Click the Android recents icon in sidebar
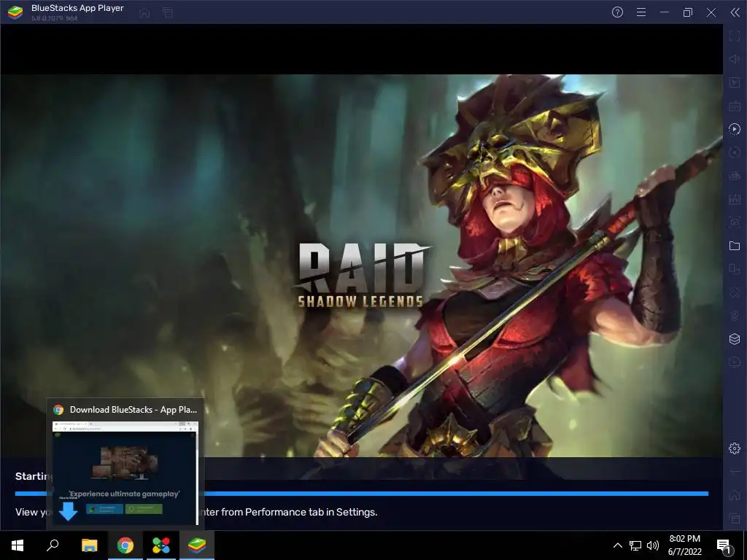This screenshot has width=747, height=560. coord(735,518)
